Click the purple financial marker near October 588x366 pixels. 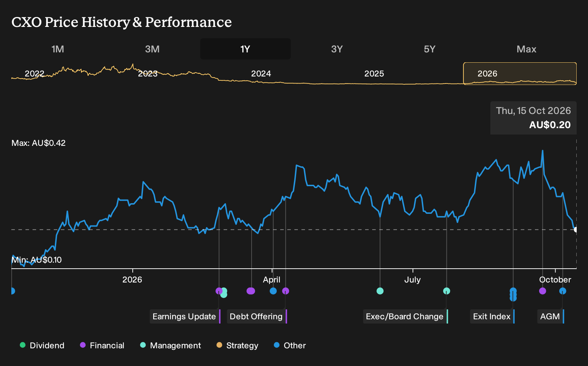tap(542, 291)
